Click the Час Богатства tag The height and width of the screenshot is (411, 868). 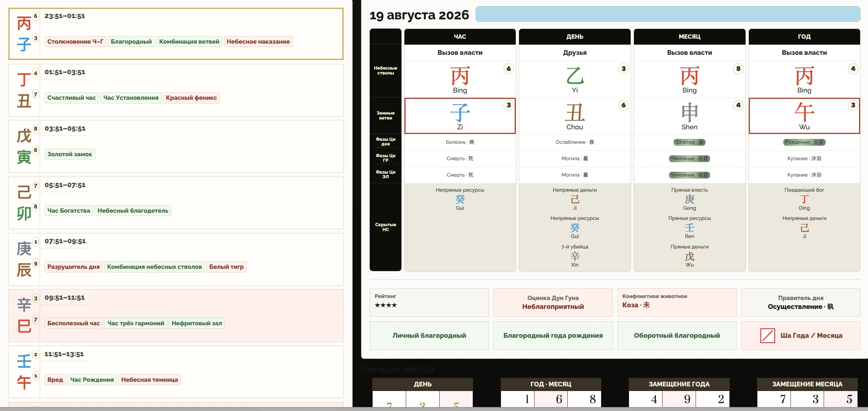pos(69,210)
